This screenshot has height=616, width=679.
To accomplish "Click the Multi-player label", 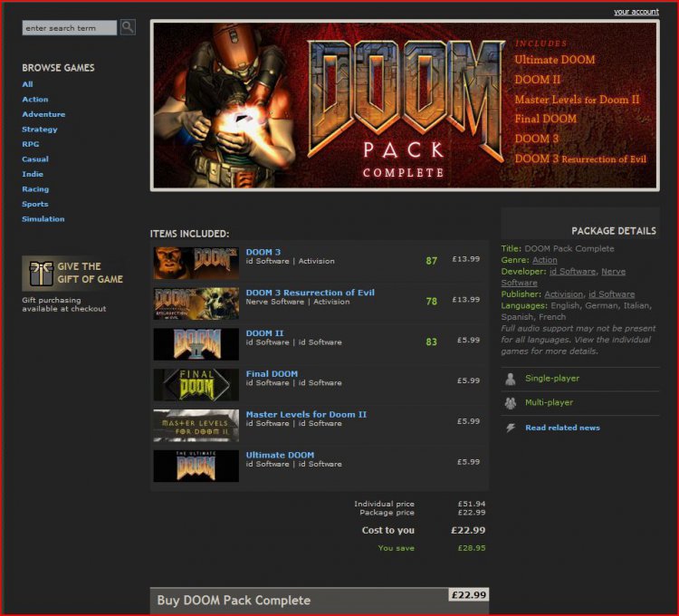I will tap(550, 403).
